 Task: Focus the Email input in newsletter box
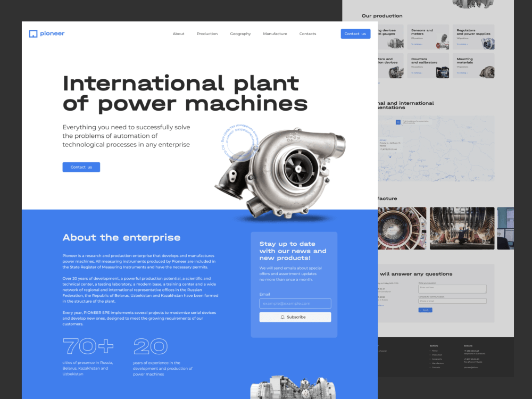(x=295, y=303)
